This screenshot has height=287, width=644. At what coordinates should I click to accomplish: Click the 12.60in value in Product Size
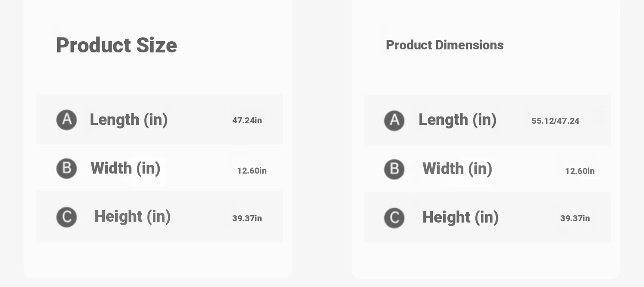pyautogui.click(x=252, y=171)
